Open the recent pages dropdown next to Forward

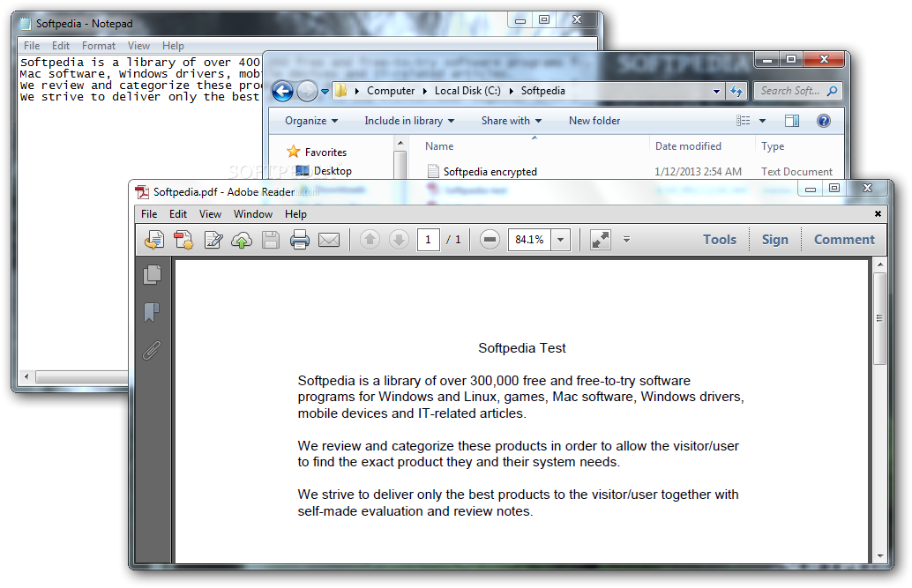tap(325, 92)
